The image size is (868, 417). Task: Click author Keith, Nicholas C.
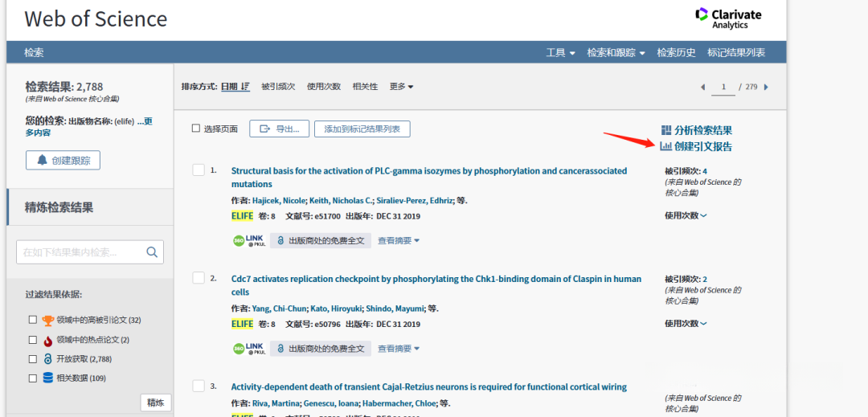(x=342, y=200)
